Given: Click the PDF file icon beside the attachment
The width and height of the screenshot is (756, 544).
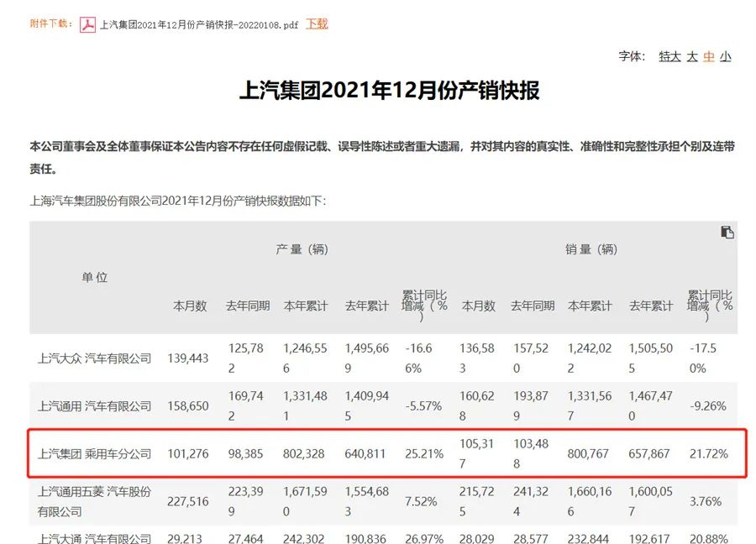Looking at the screenshot, I should 87,24.
